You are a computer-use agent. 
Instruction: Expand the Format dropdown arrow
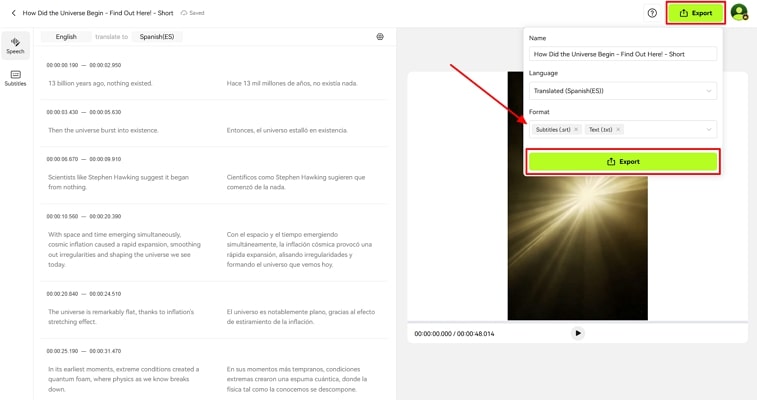(x=709, y=129)
